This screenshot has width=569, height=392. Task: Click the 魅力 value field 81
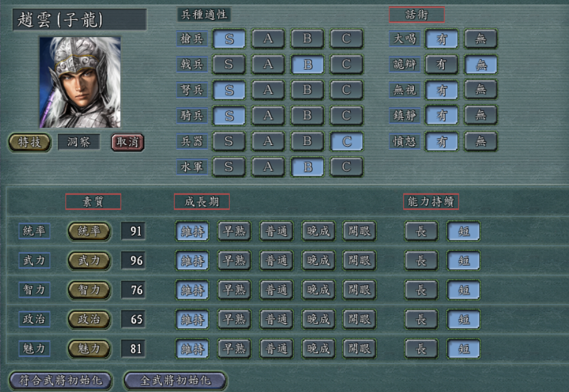133,349
